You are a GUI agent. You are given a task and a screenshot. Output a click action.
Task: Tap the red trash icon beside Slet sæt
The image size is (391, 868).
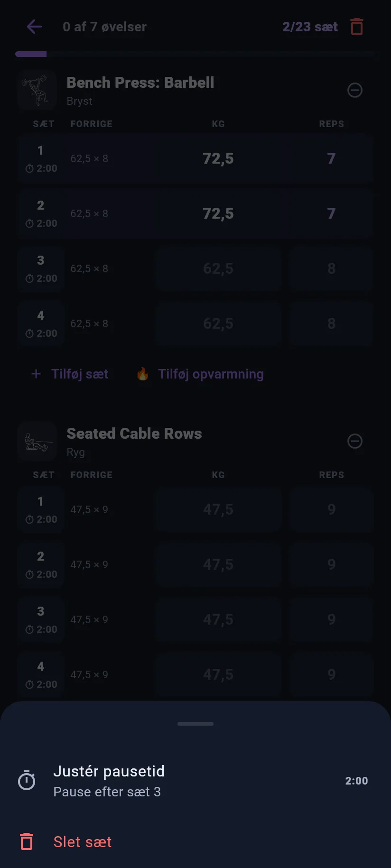(x=27, y=841)
